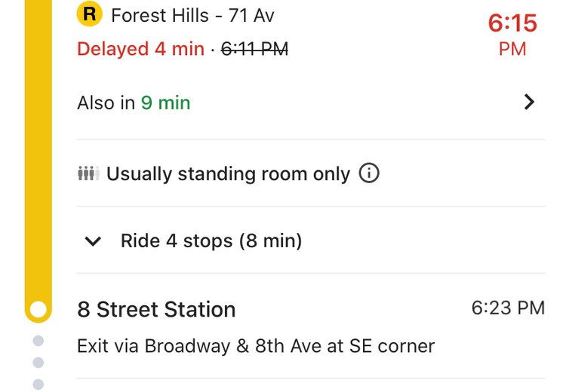The image size is (566, 392).
Task: Click the first gray walking dot below station
Action: pyautogui.click(x=38, y=341)
